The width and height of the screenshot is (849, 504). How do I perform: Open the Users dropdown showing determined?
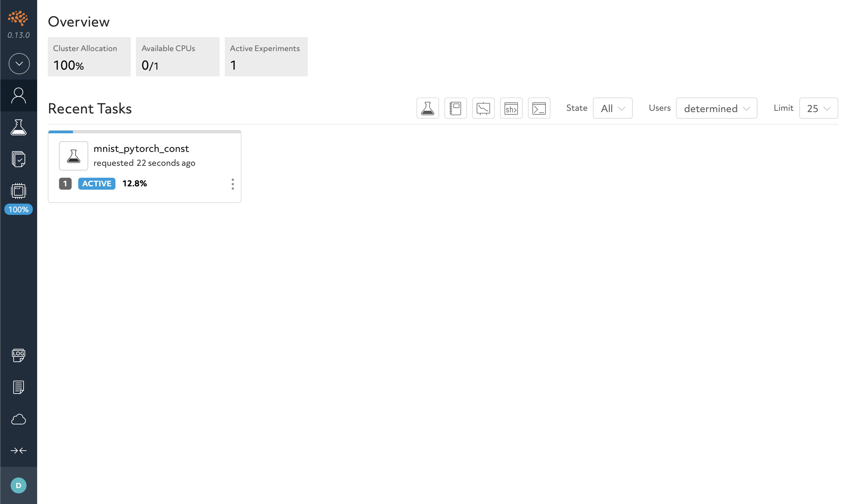(716, 108)
